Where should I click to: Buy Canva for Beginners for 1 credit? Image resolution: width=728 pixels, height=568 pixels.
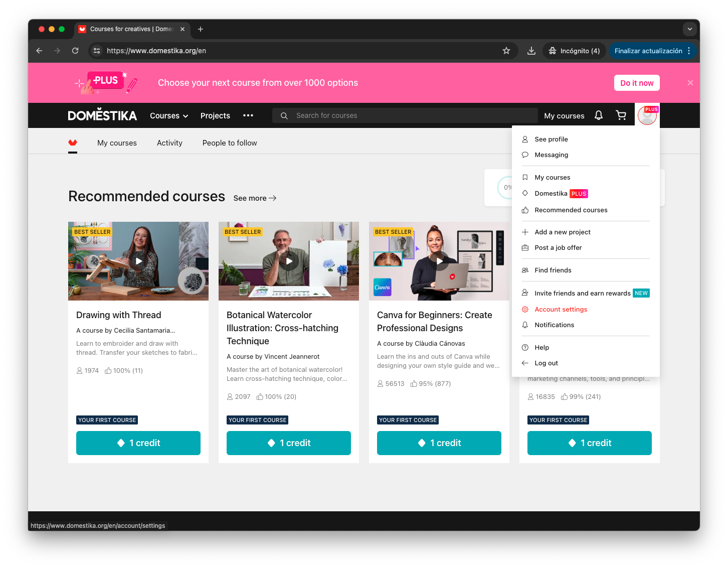pos(439,443)
